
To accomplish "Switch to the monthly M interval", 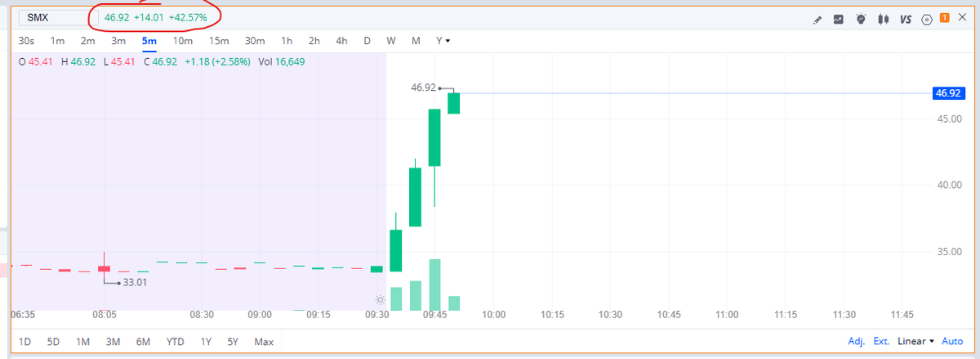I will click(416, 40).
